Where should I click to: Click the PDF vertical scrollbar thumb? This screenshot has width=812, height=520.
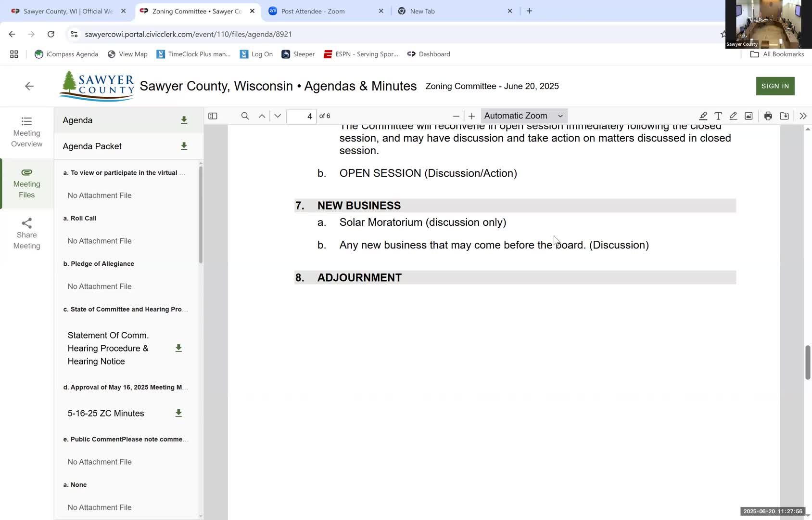(x=808, y=362)
